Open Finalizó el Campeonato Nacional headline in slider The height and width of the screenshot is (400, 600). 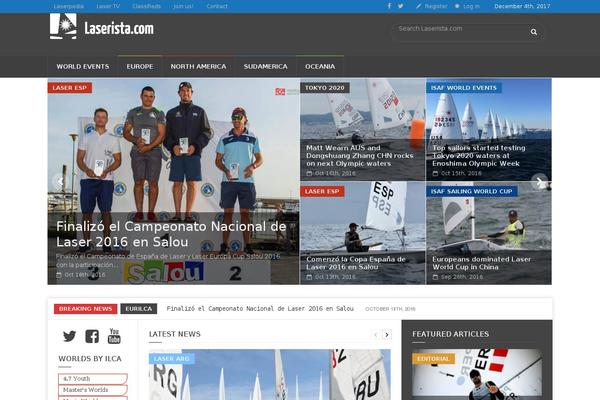pos(171,234)
